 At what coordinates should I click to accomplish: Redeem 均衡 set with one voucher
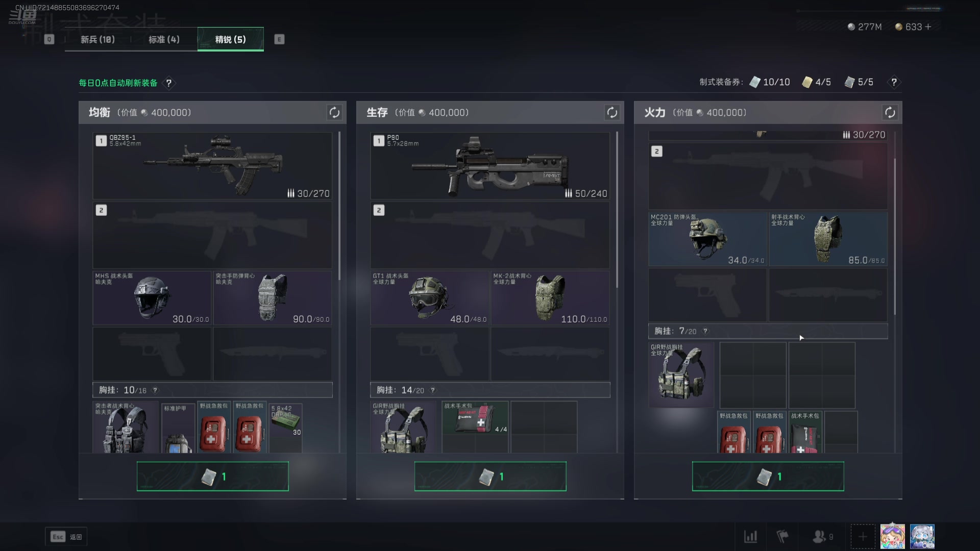213,477
